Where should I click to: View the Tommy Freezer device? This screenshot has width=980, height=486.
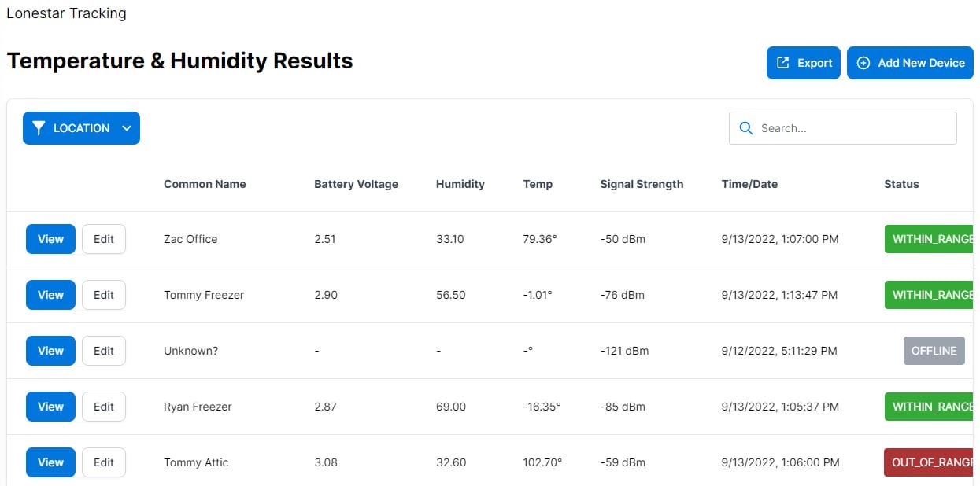click(50, 295)
